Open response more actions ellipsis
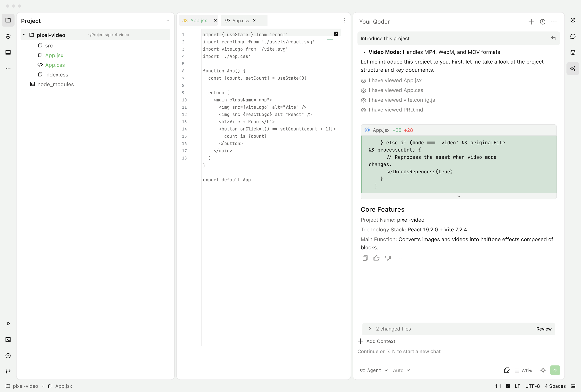581x392 pixels. [399, 258]
